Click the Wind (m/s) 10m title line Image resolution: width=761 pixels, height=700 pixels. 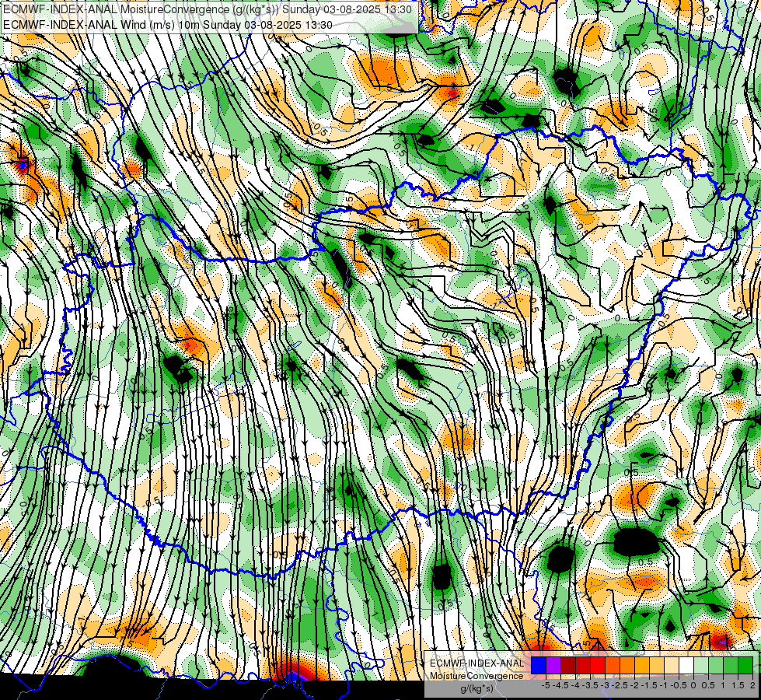[x=168, y=24]
